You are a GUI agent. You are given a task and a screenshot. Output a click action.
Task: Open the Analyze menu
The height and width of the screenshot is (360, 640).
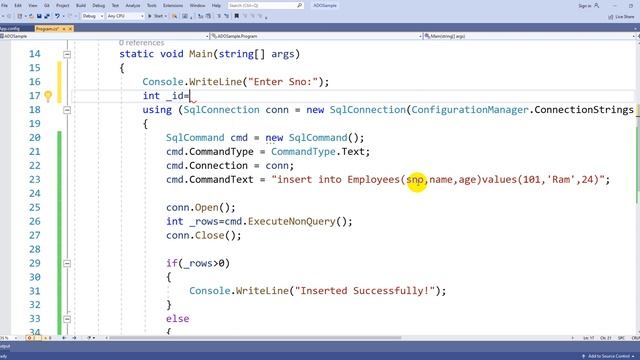(133, 6)
